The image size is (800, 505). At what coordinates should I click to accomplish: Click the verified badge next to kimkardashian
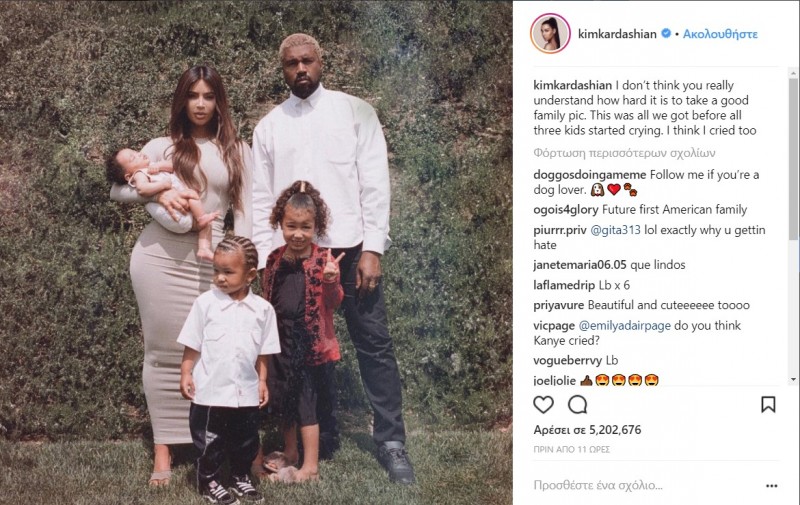point(666,34)
